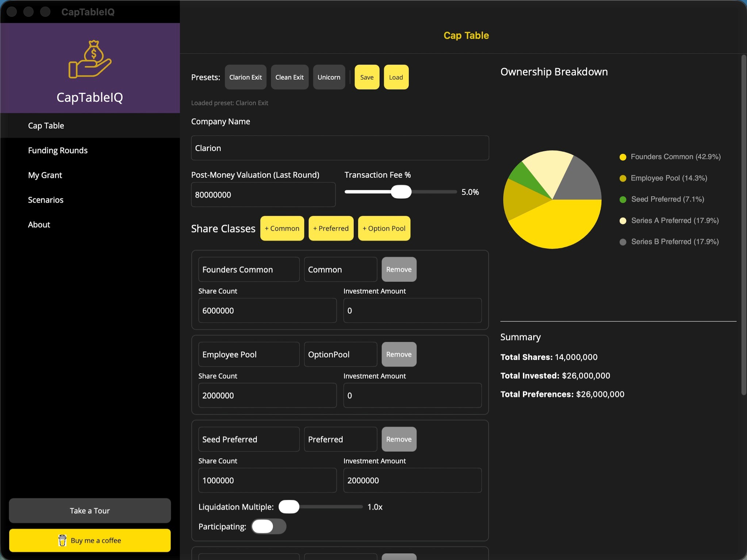The height and width of the screenshot is (560, 747).
Task: Remove the Employee Pool share class
Action: coord(399,354)
